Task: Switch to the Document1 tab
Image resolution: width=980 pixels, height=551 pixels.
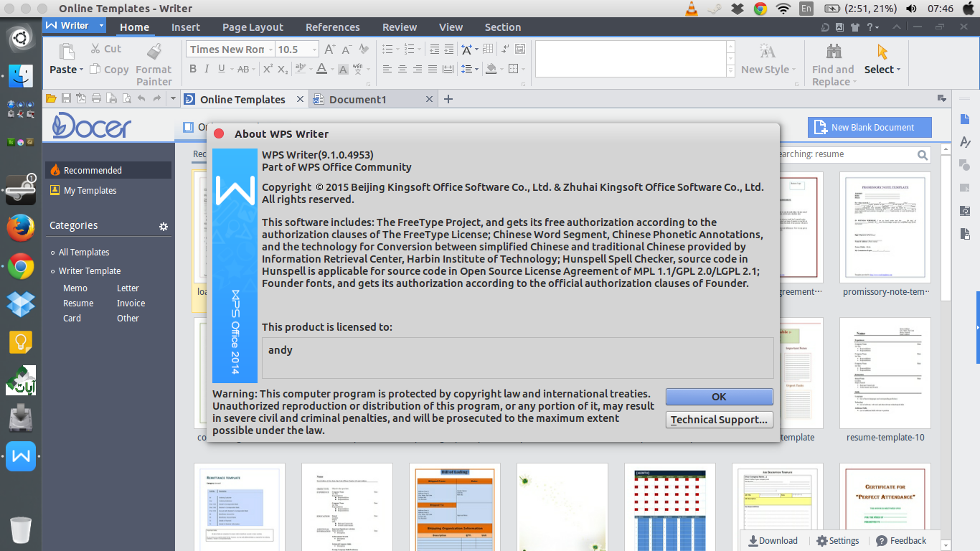Action: [x=373, y=99]
